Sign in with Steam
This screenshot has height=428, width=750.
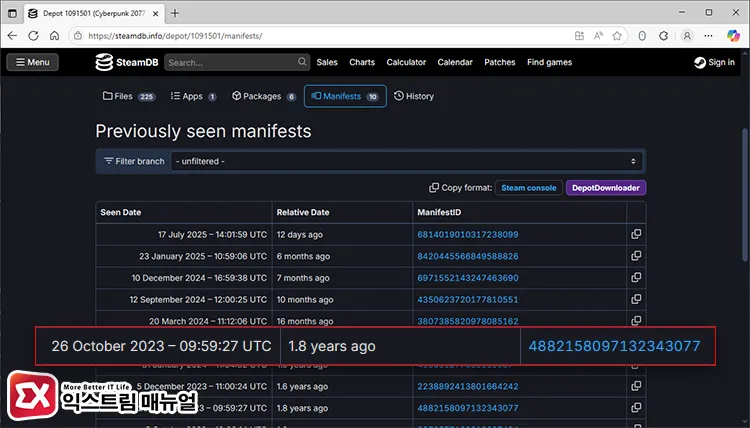715,62
